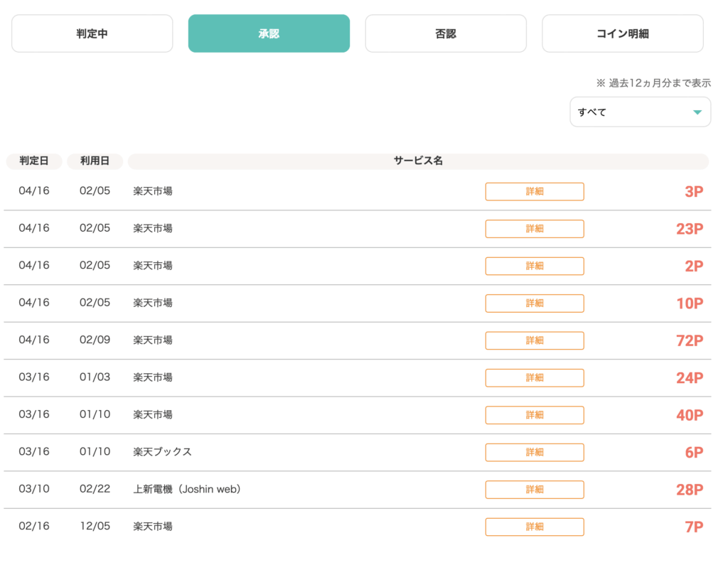The image size is (728, 565).
Task: Open 詳細 for 上新電機 (Joshin web)
Action: 534,490
